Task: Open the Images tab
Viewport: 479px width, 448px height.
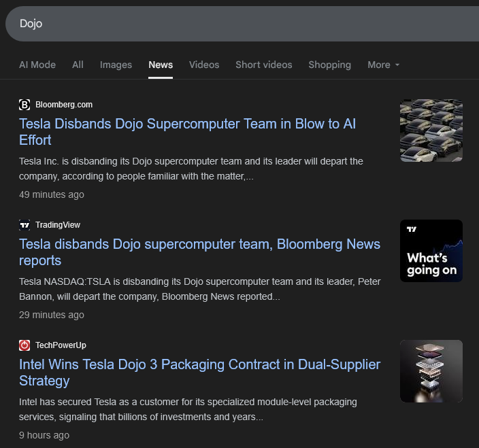Action: 116,65
